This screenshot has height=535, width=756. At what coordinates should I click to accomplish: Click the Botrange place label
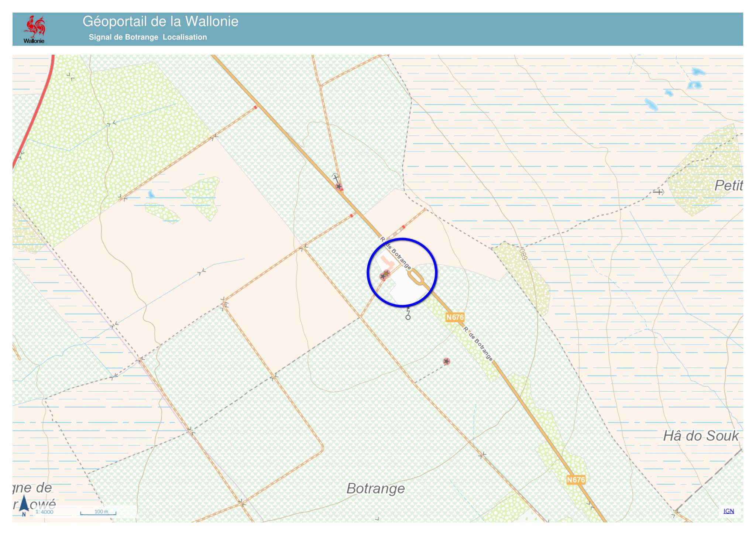click(375, 488)
